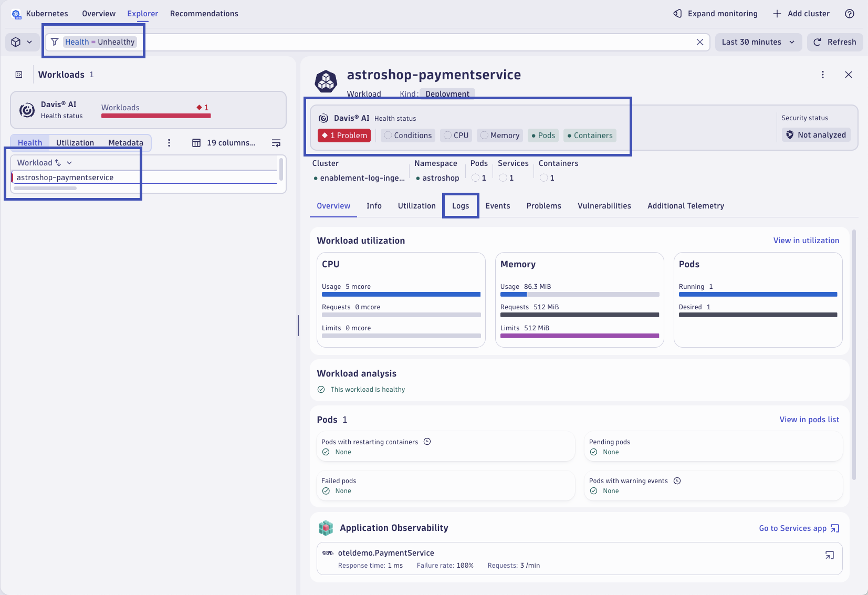
Task: Sort by the Workload column arrows
Action: click(58, 163)
